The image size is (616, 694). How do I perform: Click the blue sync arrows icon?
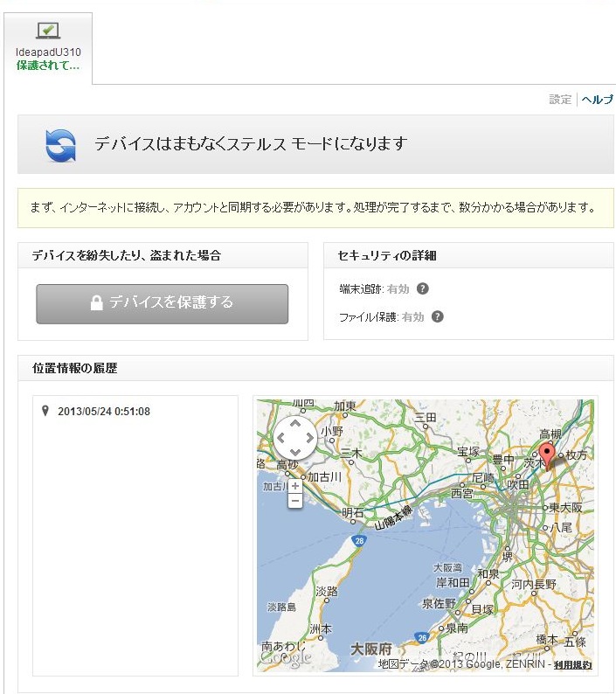[60, 145]
